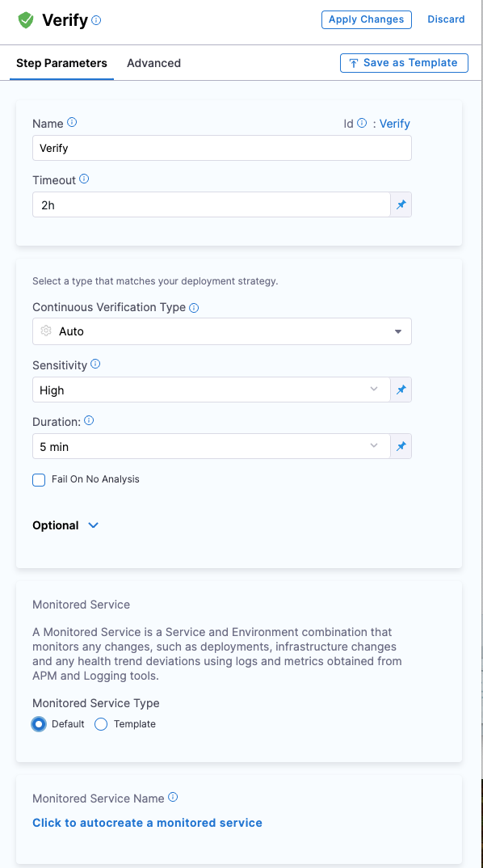Open the Duration dropdown
This screenshot has height=868, width=483.
(373, 445)
